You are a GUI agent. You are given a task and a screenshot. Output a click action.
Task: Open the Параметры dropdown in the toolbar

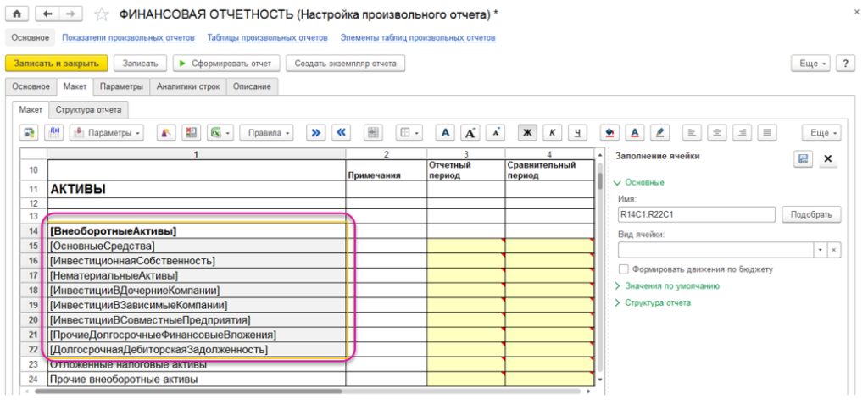(107, 133)
